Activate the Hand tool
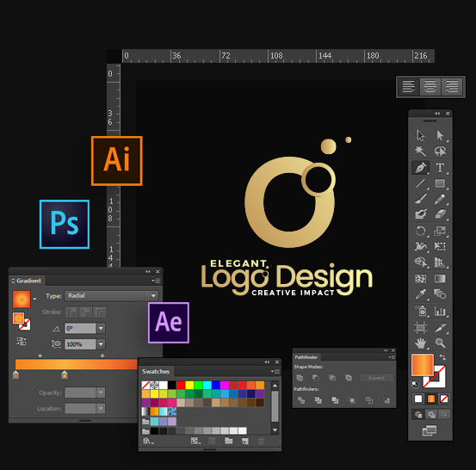Viewport: 476px width, 470px height. 420,343
